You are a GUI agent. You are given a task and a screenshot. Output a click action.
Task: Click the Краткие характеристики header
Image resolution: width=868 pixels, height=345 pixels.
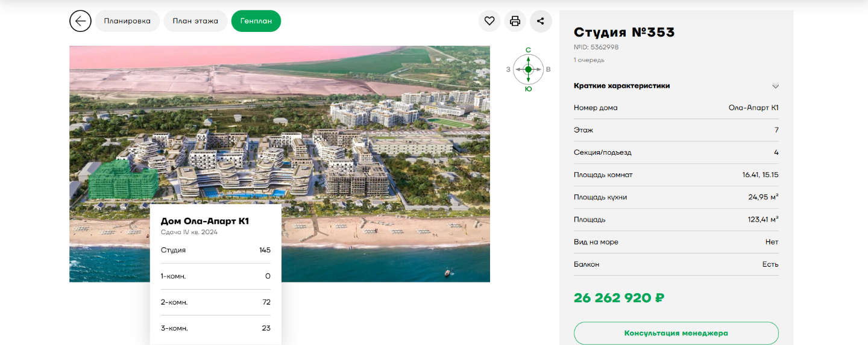tap(621, 86)
